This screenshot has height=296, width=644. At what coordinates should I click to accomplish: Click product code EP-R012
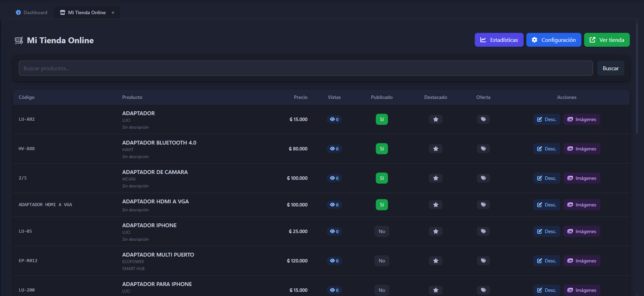[x=28, y=261]
